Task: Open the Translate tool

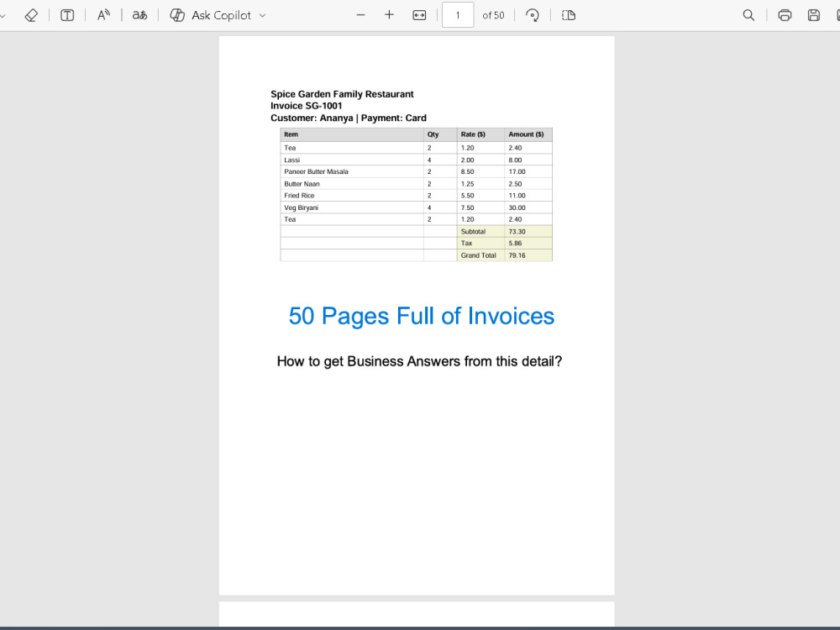Action: click(139, 15)
